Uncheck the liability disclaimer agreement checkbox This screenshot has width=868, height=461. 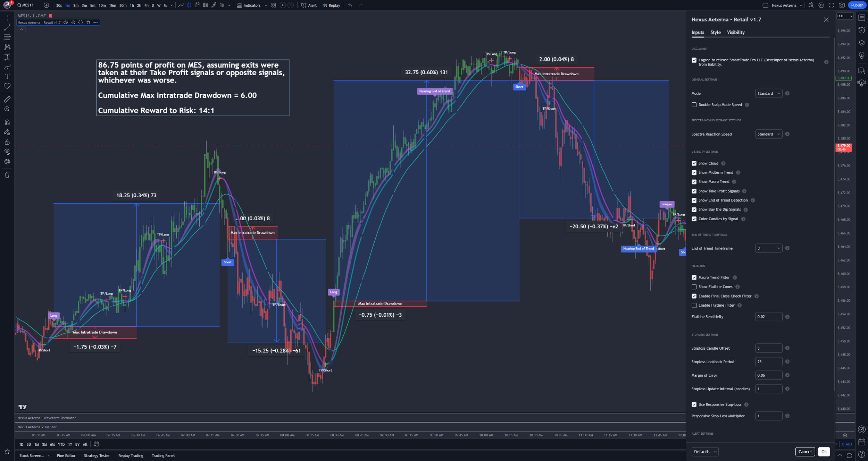[x=694, y=60]
